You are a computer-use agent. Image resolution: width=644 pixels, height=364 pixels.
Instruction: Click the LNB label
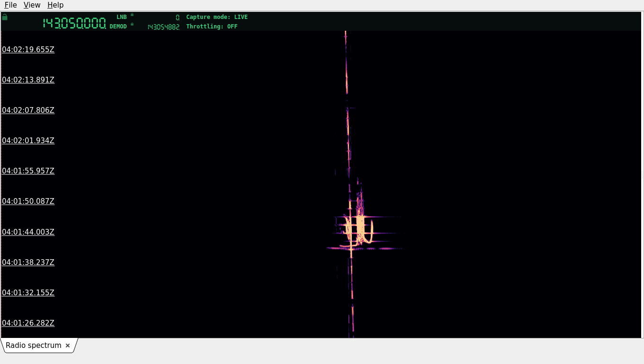pyautogui.click(x=122, y=17)
